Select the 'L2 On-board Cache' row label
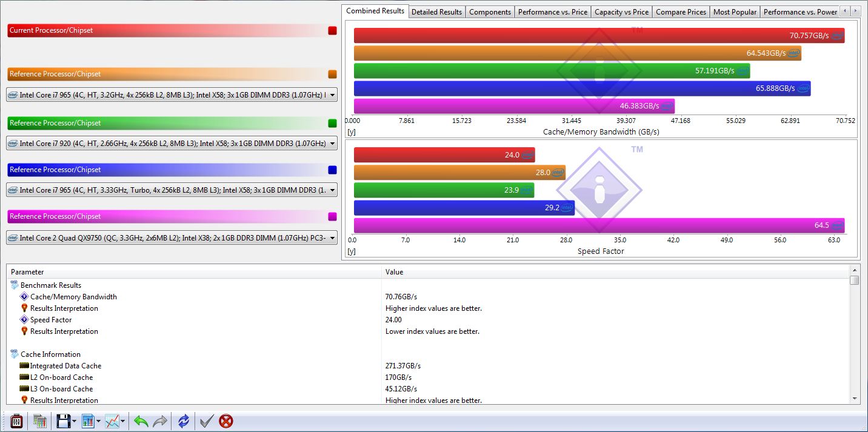Screen dimensions: 868x432 coord(61,377)
